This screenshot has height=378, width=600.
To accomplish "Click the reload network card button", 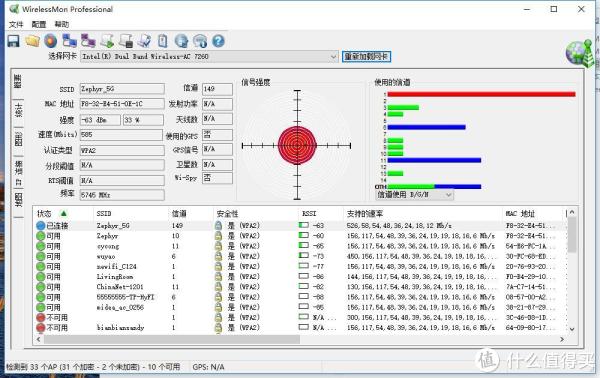I will [366, 57].
